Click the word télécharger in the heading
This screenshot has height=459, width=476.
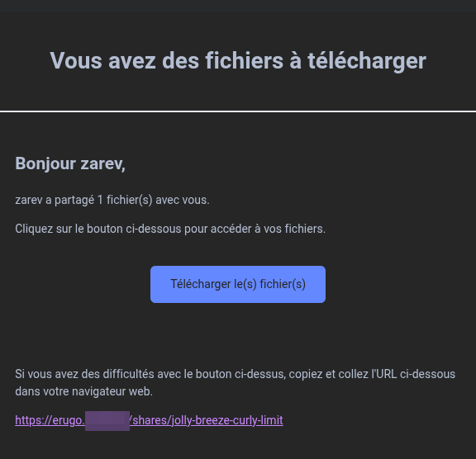coord(367,61)
